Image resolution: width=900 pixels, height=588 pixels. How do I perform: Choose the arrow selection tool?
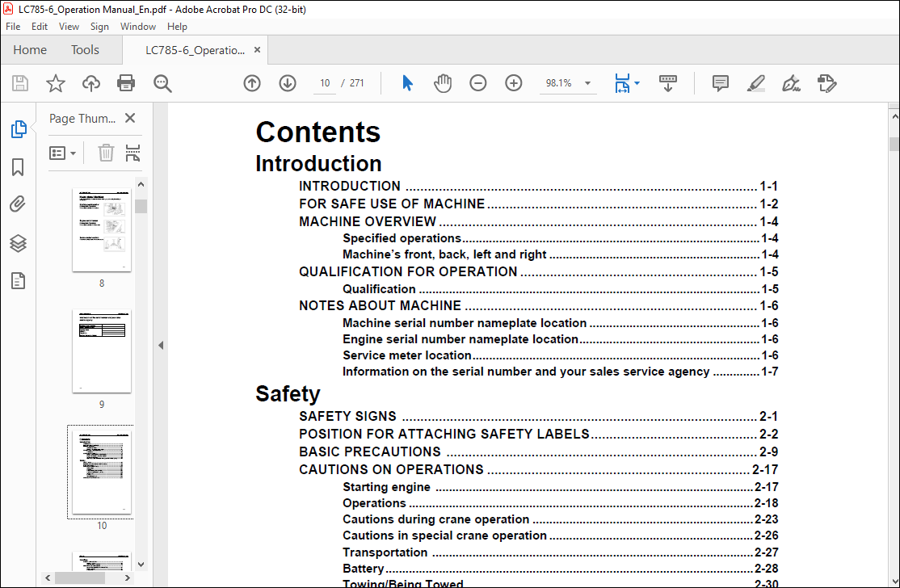tap(407, 83)
